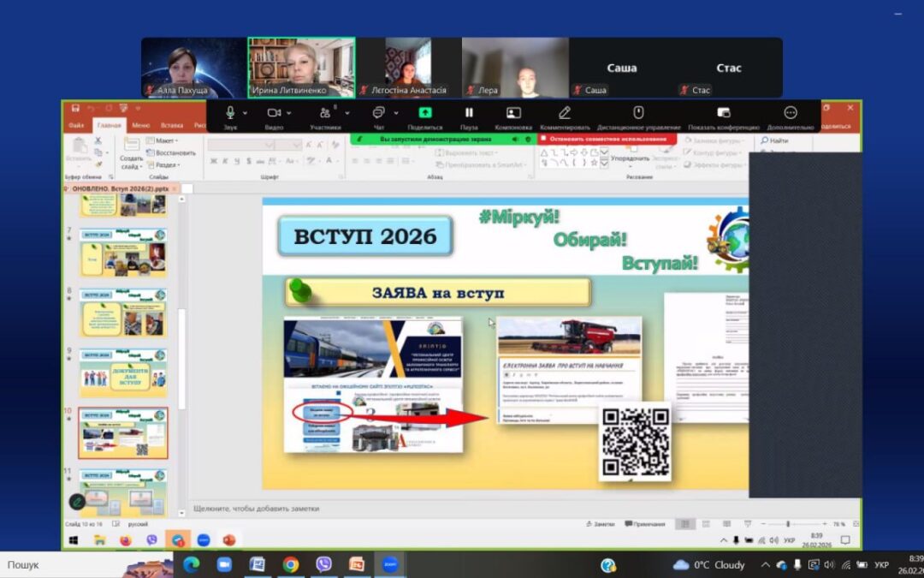Open the Комментировать annotation tool
This screenshot has width=924, height=578.
tap(565, 113)
